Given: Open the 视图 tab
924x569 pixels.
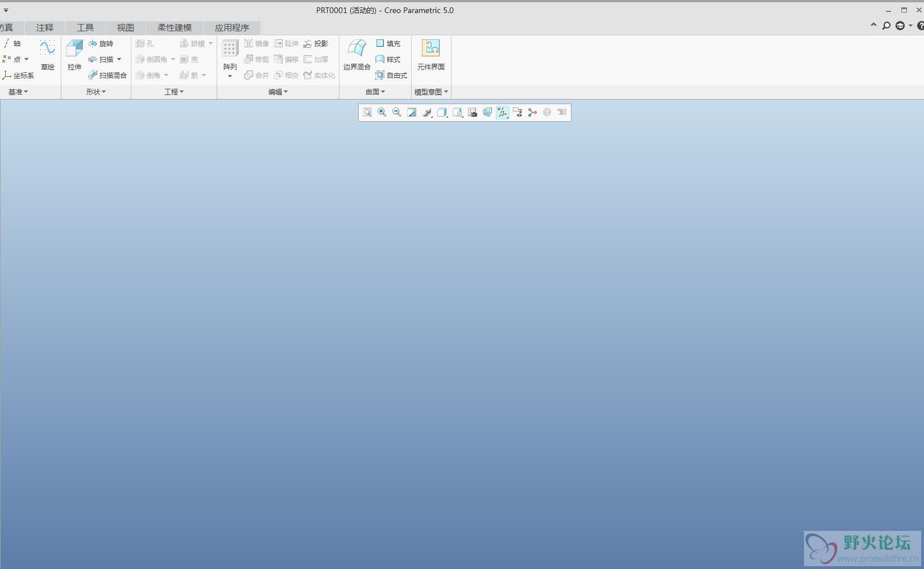Looking at the screenshot, I should (126, 27).
